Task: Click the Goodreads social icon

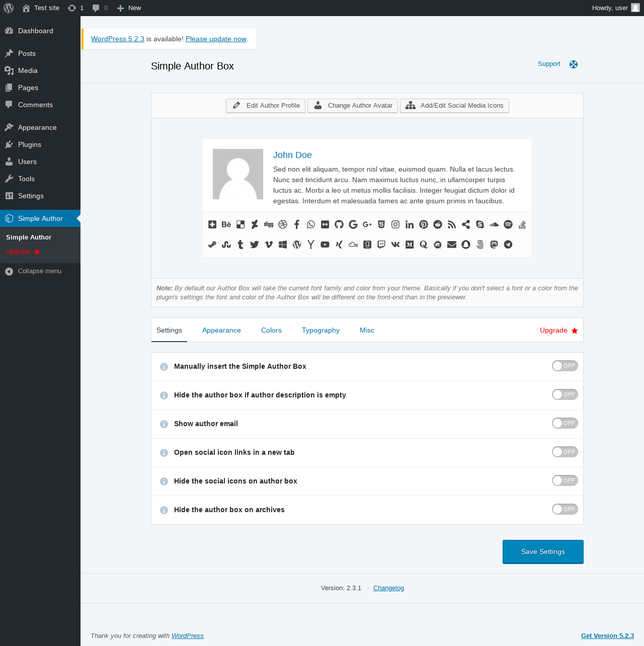Action: pos(367,245)
